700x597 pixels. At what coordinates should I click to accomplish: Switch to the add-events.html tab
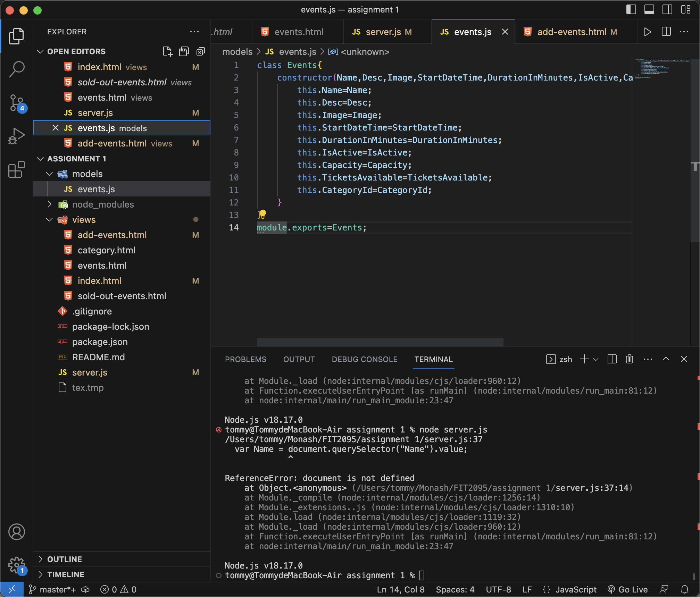tap(576, 32)
